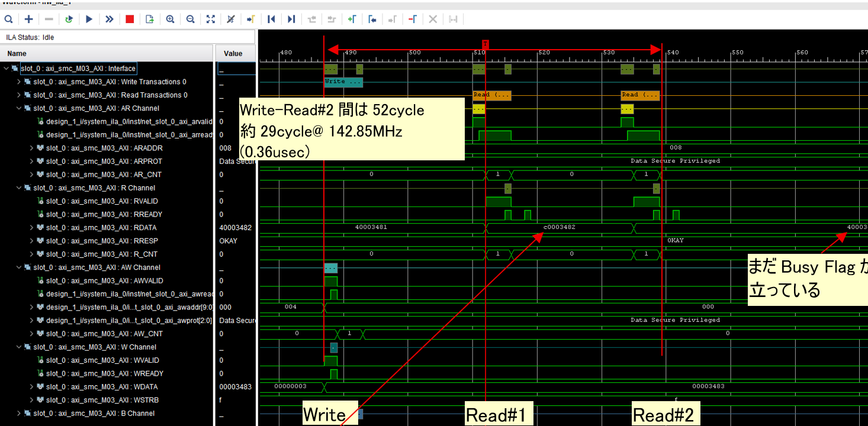
Task: Click the Zoom Out magnifier icon
Action: tap(191, 19)
